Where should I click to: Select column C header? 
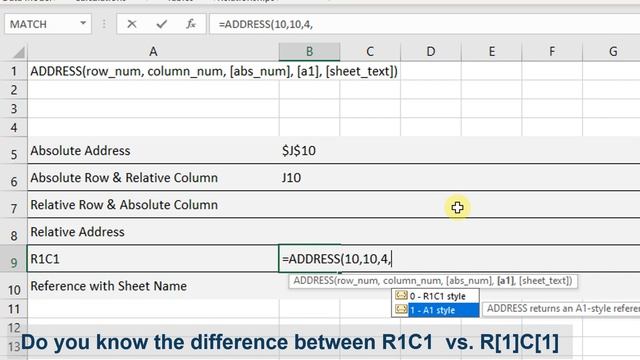point(370,51)
